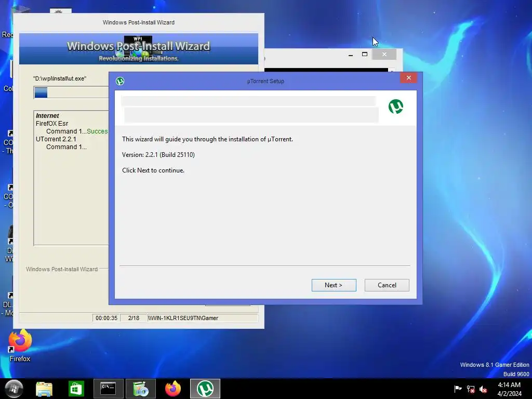The image size is (532, 399).
Task: Click the "D:\wpi\Install\ut.exe" path text
Action: click(60, 78)
